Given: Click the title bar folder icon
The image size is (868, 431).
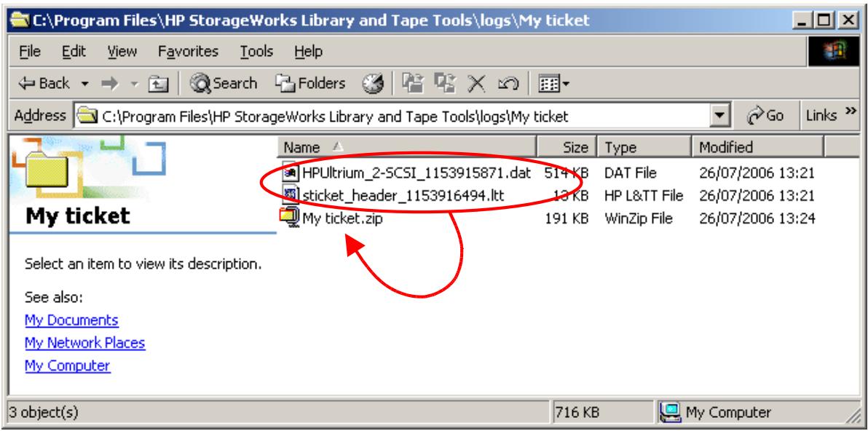Looking at the screenshot, I should click(20, 21).
